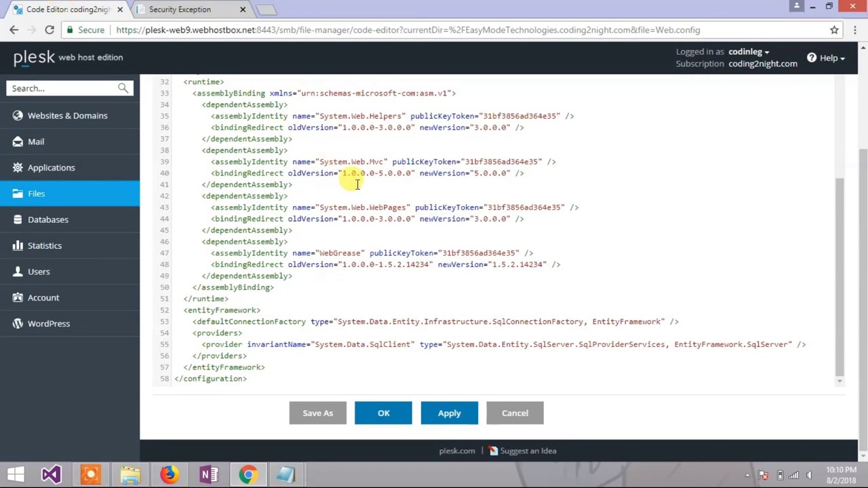The height and width of the screenshot is (488, 868).
Task: Focus the sidebar Search field
Action: 62,88
